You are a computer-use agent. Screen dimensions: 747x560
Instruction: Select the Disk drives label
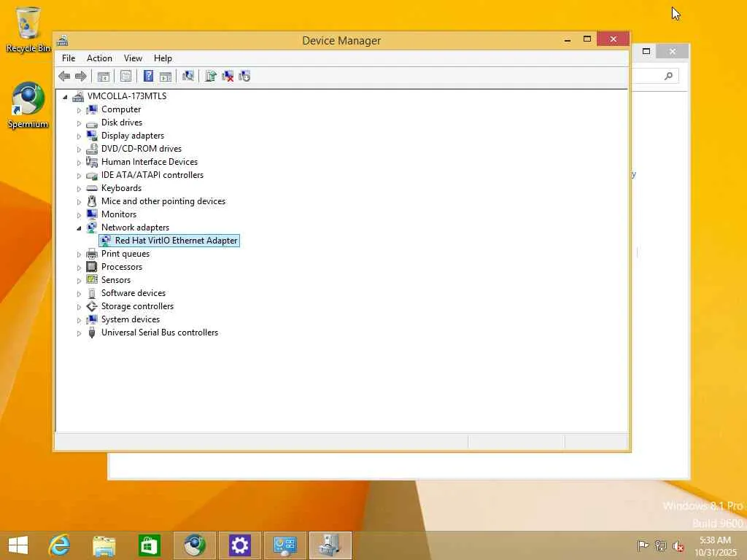pos(122,122)
